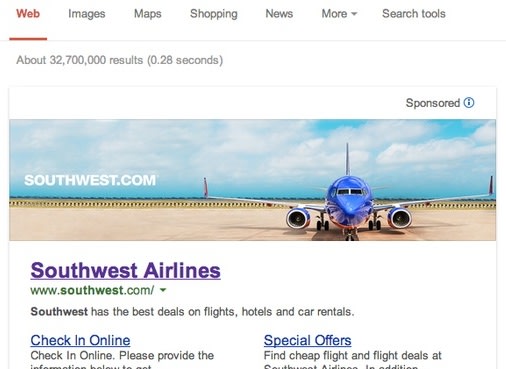This screenshot has height=369, width=506.
Task: Click the Southwest best deals description snippet
Action: (192, 312)
